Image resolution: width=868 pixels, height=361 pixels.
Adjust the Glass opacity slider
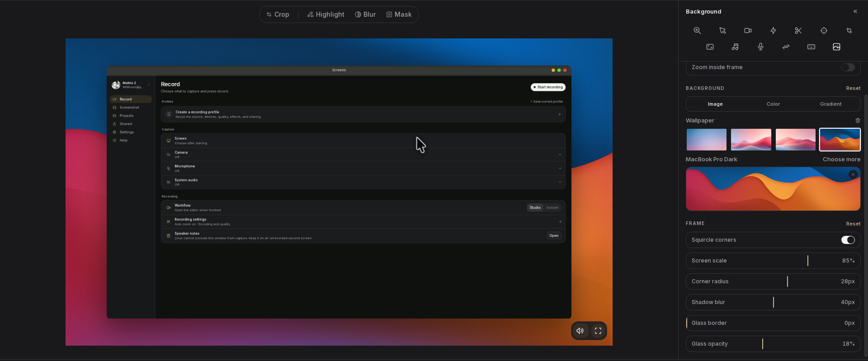[773, 344]
